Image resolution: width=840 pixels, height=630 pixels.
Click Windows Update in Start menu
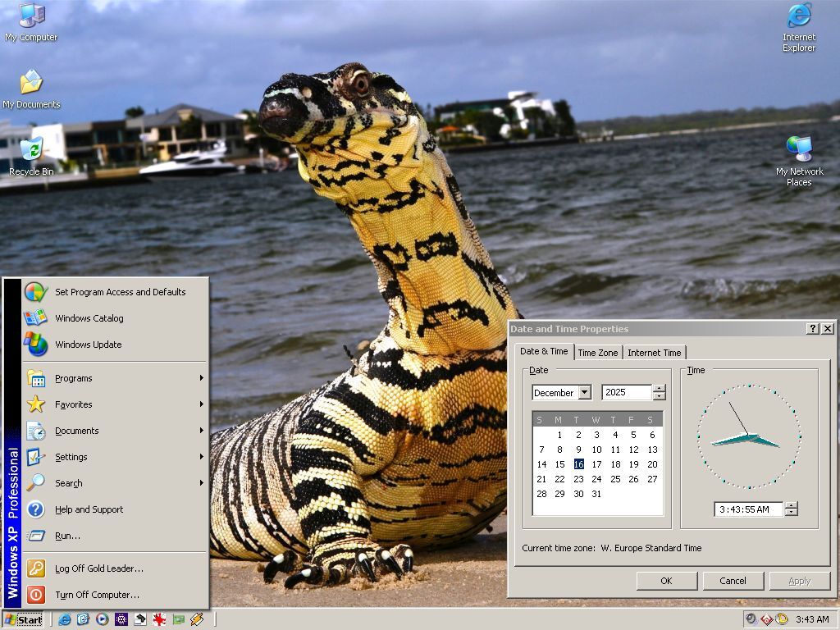coord(88,345)
